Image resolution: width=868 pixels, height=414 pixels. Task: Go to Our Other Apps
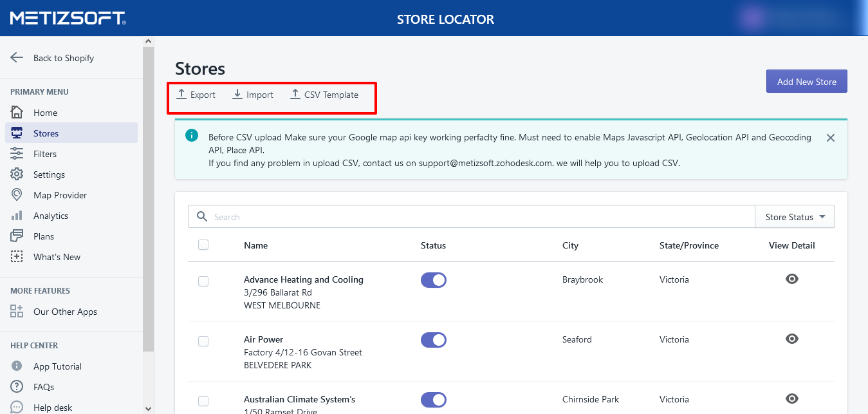[x=65, y=312]
